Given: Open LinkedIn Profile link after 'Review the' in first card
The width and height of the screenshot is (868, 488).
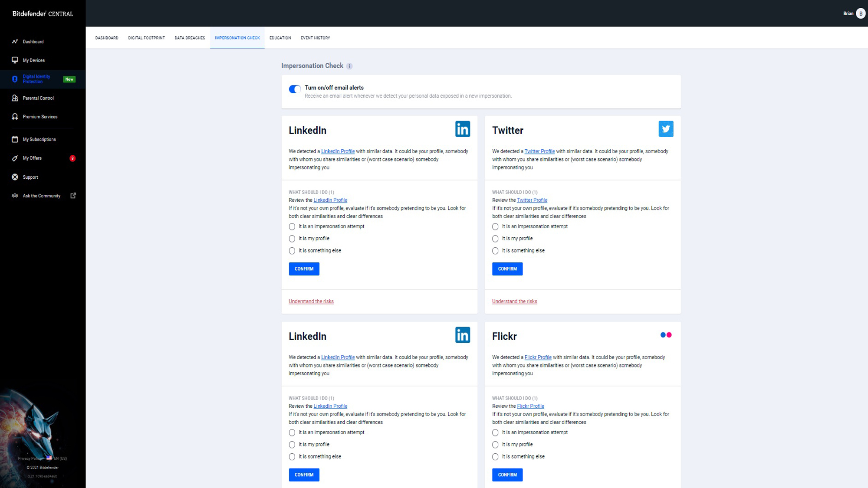Looking at the screenshot, I should 330,200.
